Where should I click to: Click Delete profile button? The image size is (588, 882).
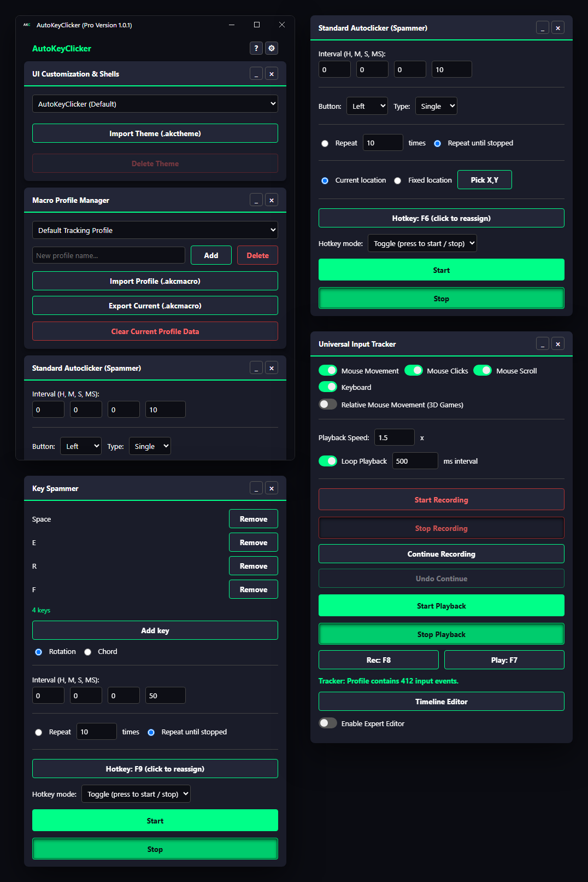tap(257, 255)
